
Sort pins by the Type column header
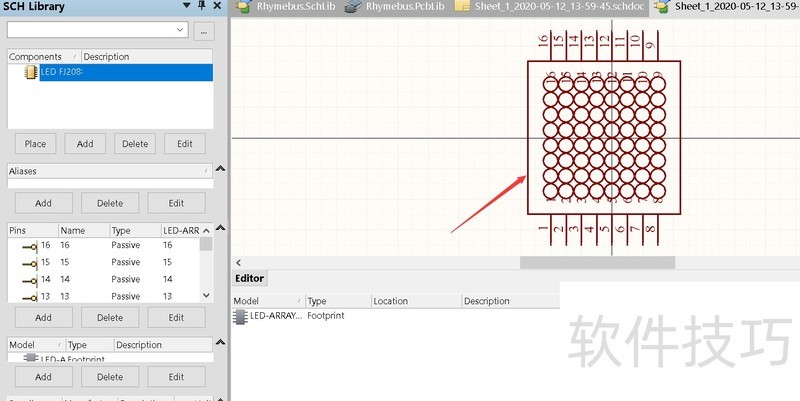[135, 231]
